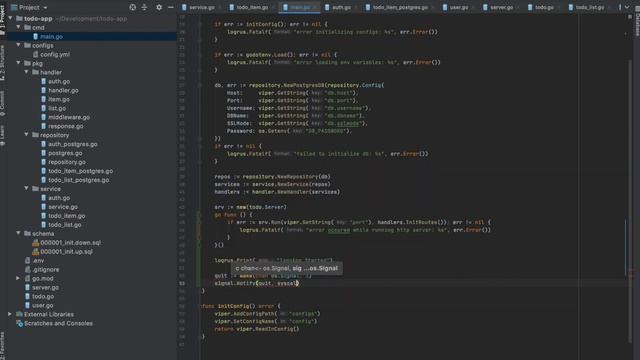Click the config.yml file icon
The width and height of the screenshot is (640, 360).
click(x=36, y=54)
